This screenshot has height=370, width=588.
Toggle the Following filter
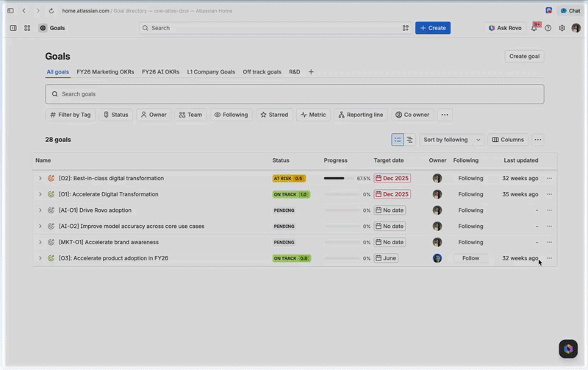tap(231, 115)
